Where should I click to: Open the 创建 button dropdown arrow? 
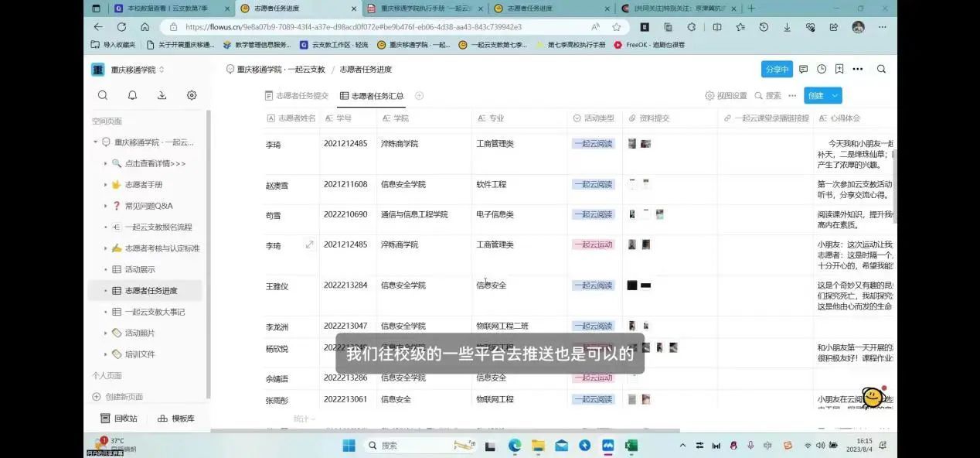point(834,96)
